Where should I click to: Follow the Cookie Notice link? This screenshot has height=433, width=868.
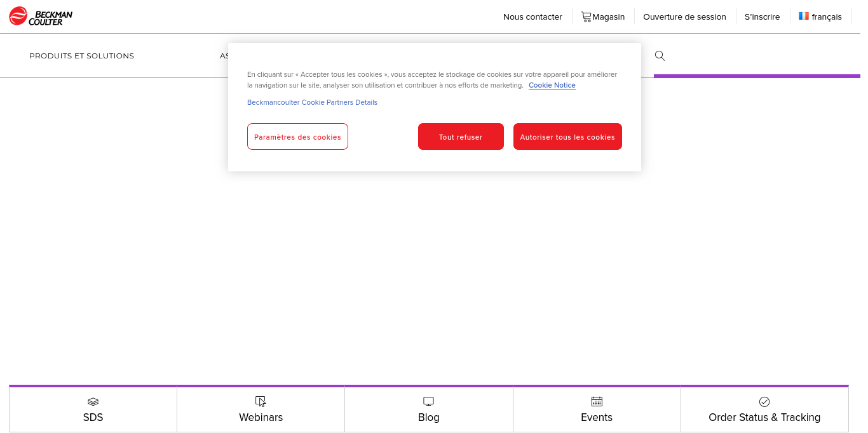[x=552, y=85]
